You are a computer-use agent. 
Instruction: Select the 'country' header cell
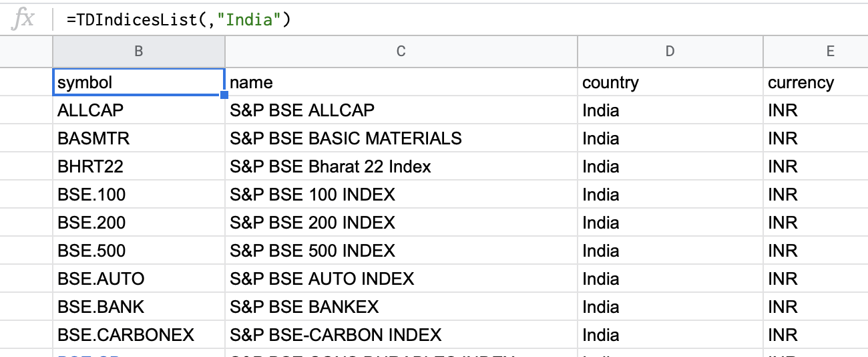pyautogui.click(x=670, y=82)
